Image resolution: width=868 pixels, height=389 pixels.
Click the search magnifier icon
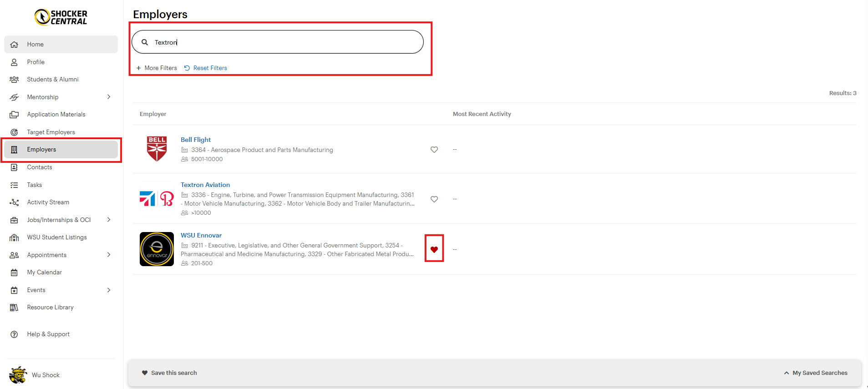tap(145, 42)
